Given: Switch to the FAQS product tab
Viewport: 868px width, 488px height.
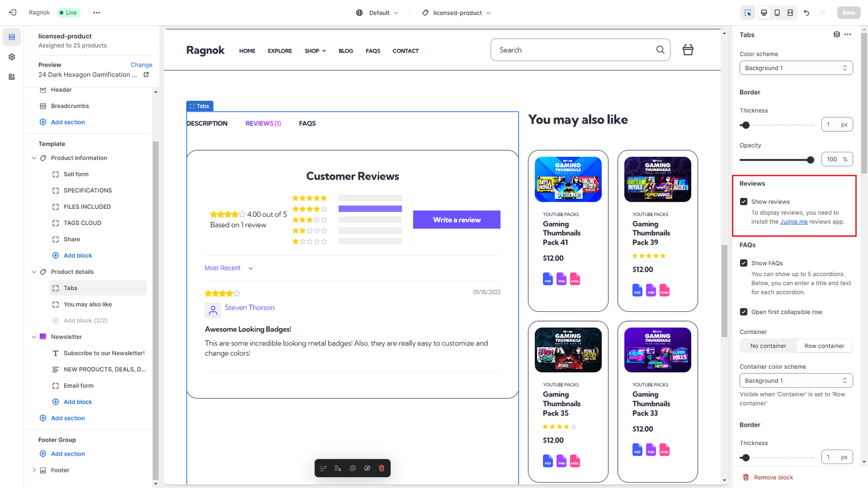Looking at the screenshot, I should click(x=307, y=124).
